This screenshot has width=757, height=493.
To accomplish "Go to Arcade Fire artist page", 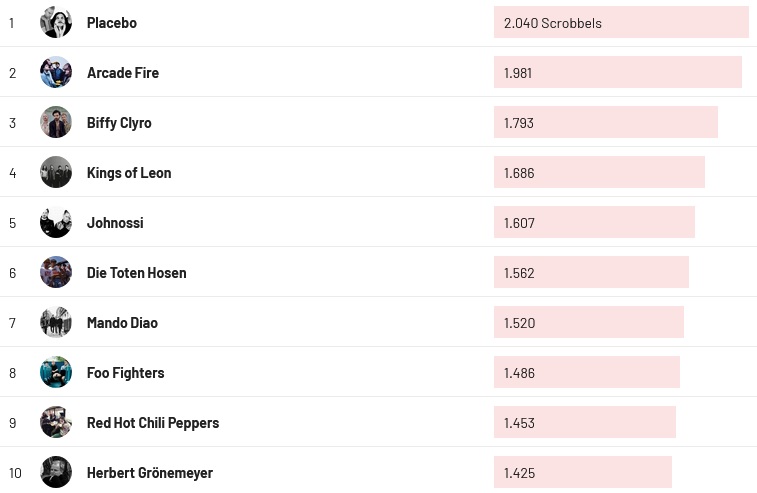I will point(123,73).
